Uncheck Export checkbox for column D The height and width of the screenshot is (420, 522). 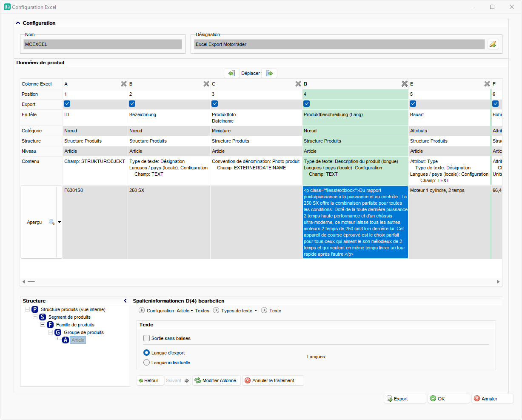pyautogui.click(x=307, y=104)
